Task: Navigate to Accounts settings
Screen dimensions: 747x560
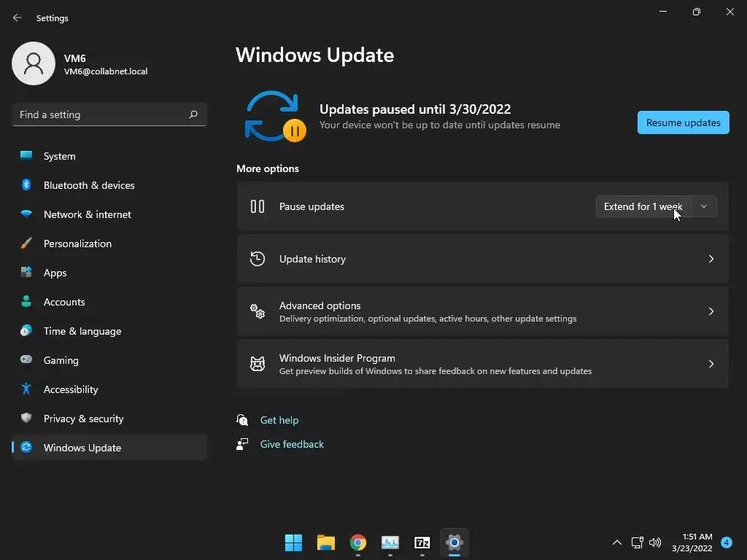Action: click(109, 302)
